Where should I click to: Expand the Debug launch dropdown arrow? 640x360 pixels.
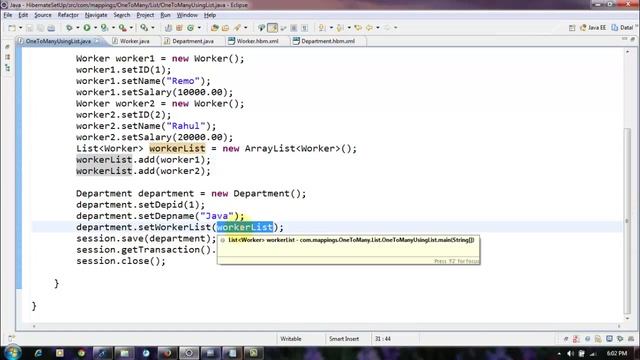[78, 28]
